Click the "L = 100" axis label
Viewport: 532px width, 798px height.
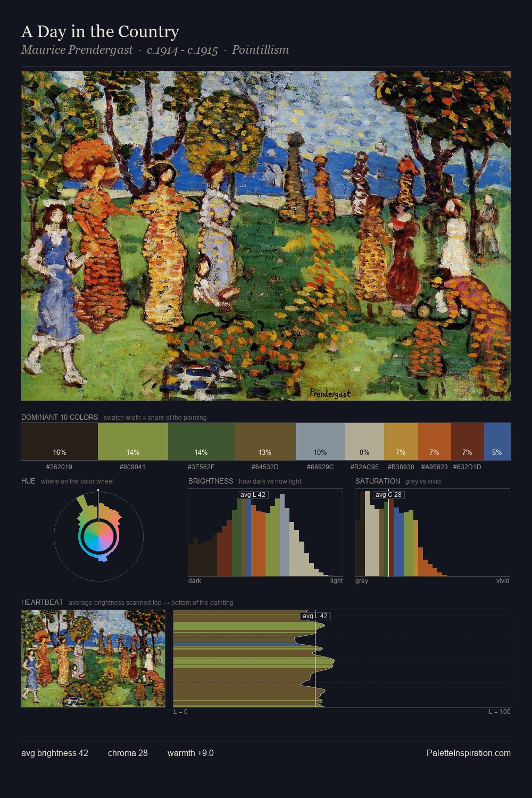pos(500,712)
